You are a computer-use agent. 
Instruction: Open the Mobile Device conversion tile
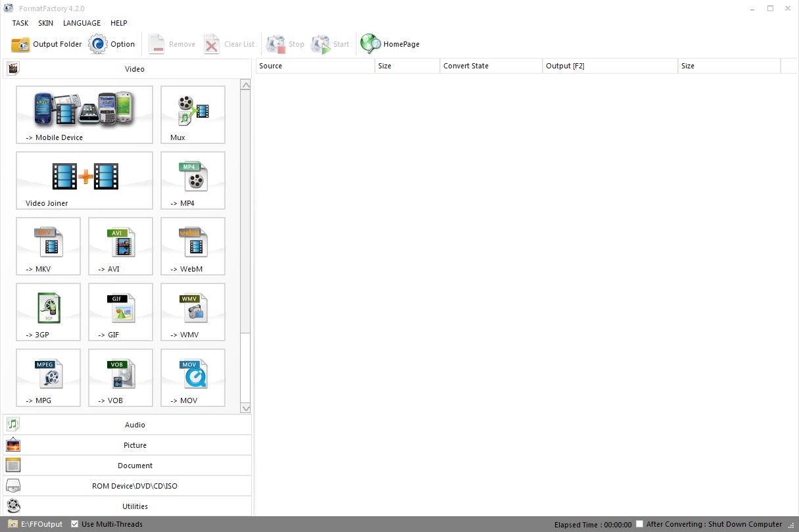[x=84, y=114]
